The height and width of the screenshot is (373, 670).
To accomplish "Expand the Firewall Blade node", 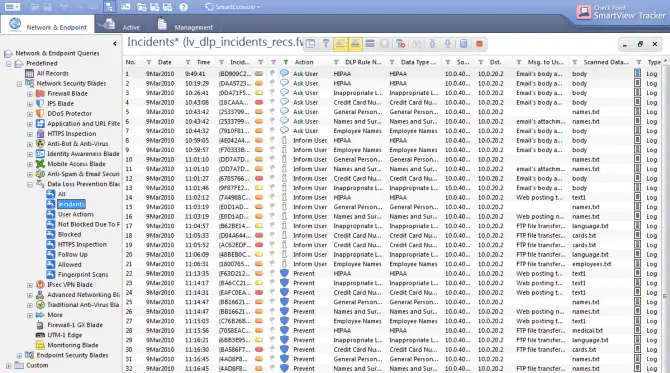I will (x=29, y=94).
